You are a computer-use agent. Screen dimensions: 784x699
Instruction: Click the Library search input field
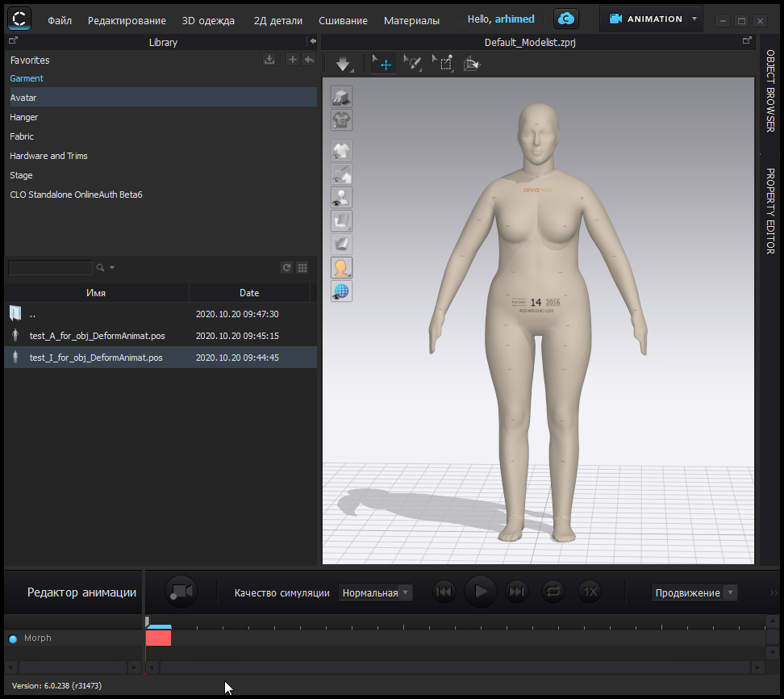[x=50, y=268]
